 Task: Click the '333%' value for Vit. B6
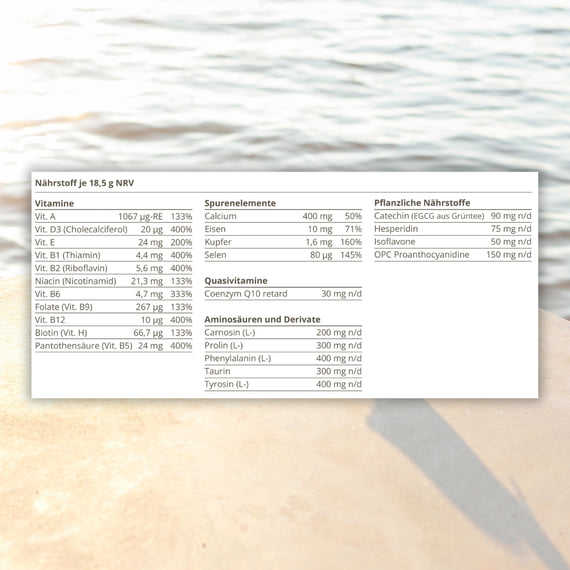(181, 294)
